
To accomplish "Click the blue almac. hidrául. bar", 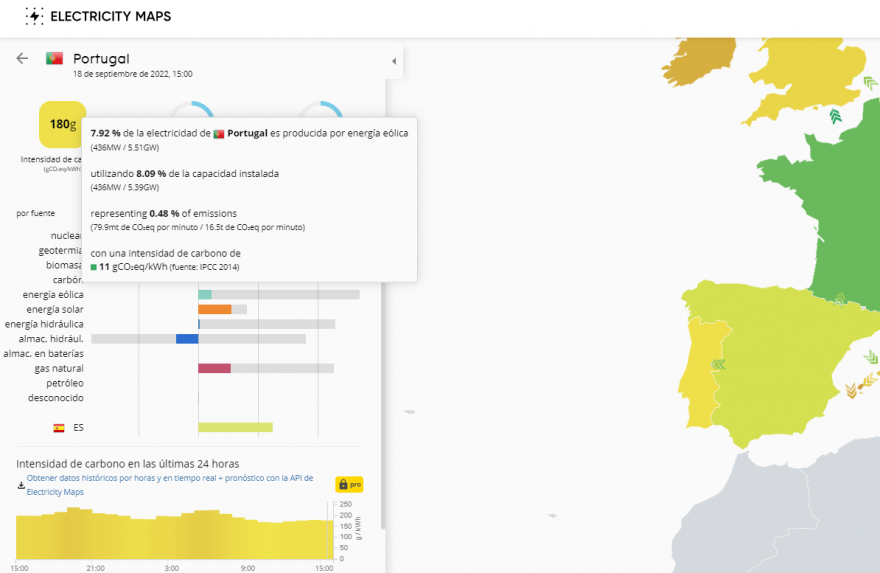I will (187, 339).
